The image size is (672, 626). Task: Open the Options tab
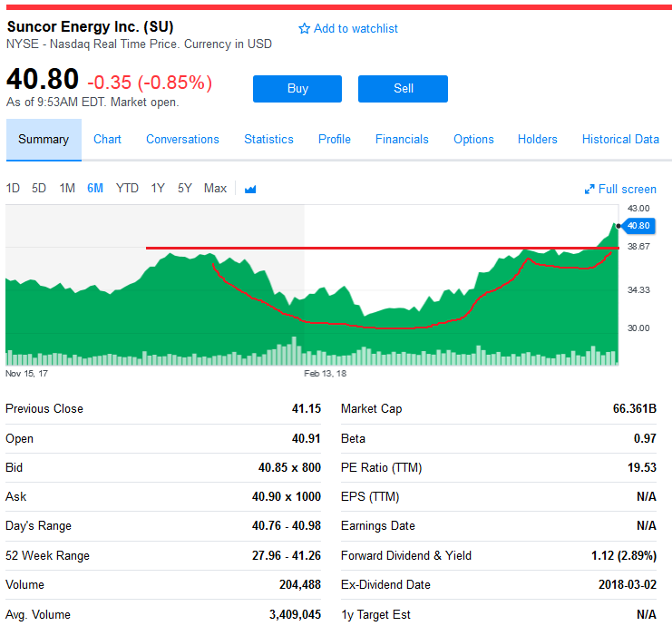point(473,140)
